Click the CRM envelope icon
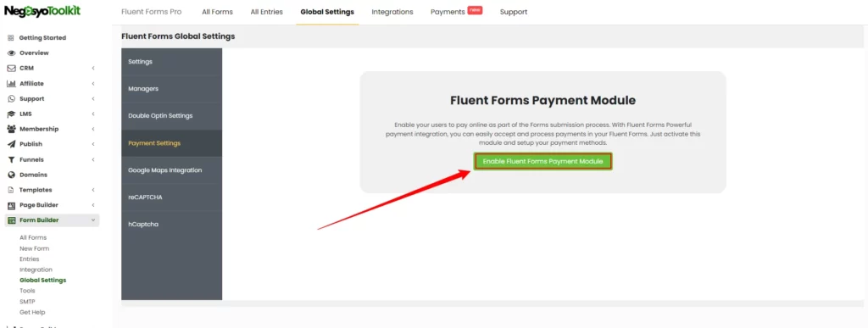This screenshot has width=868, height=328. [10, 69]
